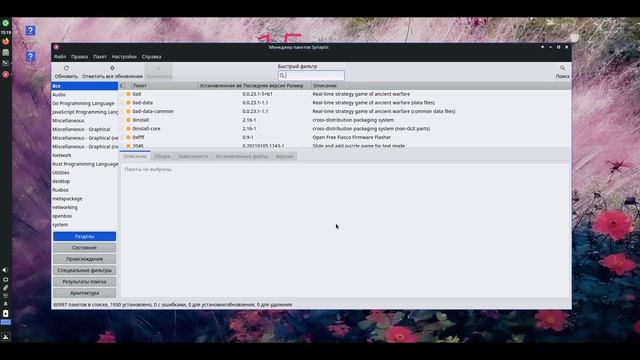Switch to the Зависимости tab
Viewport: 640px width, 360px height.
pyautogui.click(x=193, y=156)
